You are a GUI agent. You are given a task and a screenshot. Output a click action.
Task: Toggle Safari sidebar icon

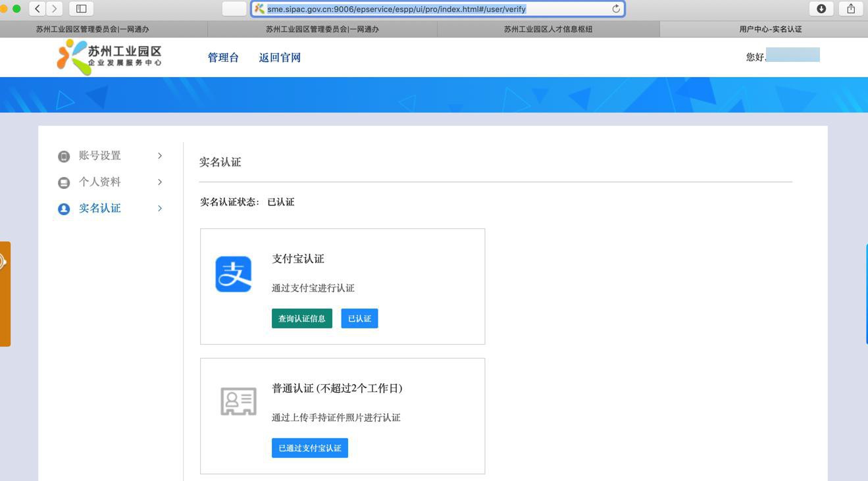pyautogui.click(x=82, y=9)
